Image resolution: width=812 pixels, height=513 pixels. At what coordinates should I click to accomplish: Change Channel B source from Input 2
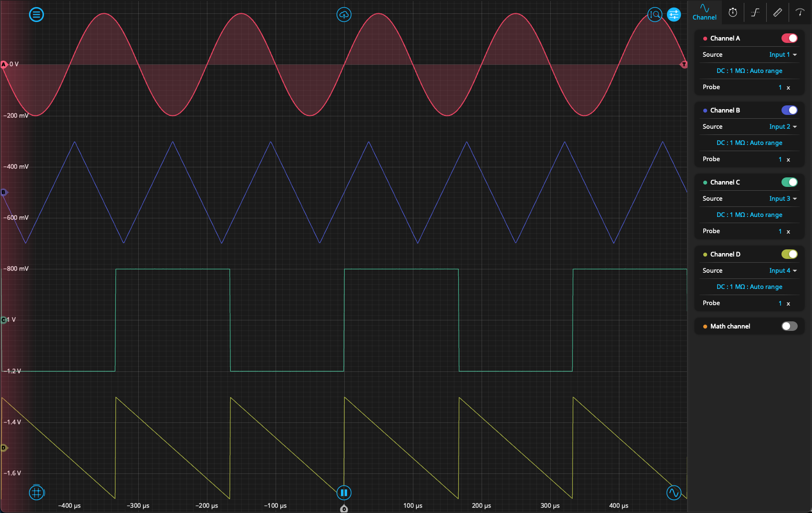point(782,126)
